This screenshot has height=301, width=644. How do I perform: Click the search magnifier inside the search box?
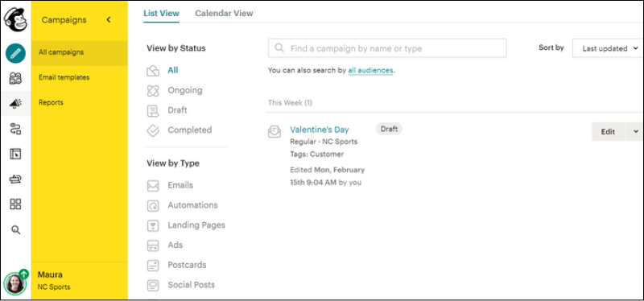click(x=279, y=48)
